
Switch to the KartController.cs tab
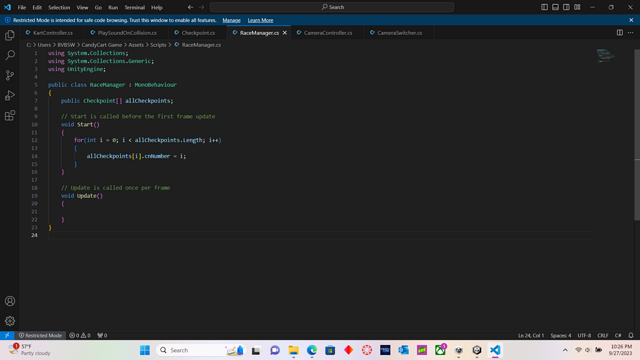[x=52, y=33]
